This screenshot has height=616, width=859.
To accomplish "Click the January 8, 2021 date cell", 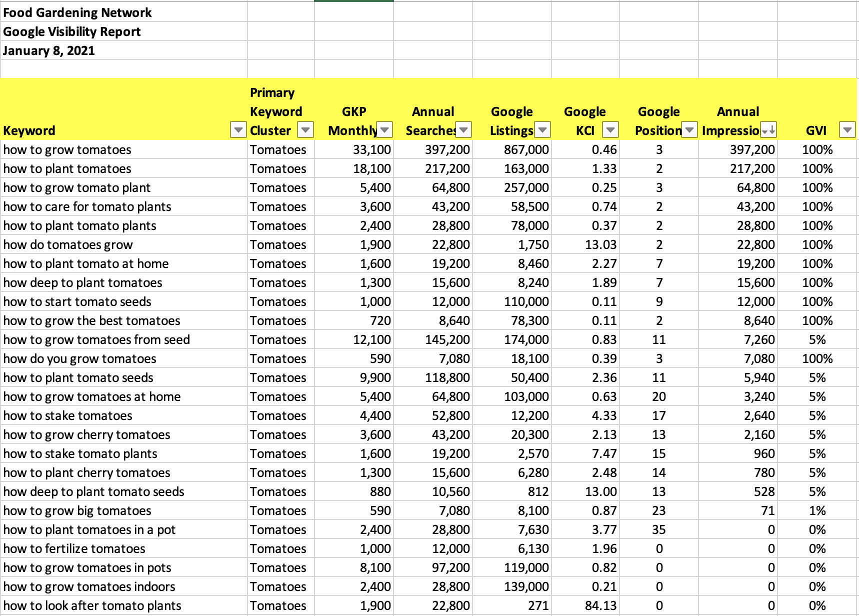I will click(48, 50).
